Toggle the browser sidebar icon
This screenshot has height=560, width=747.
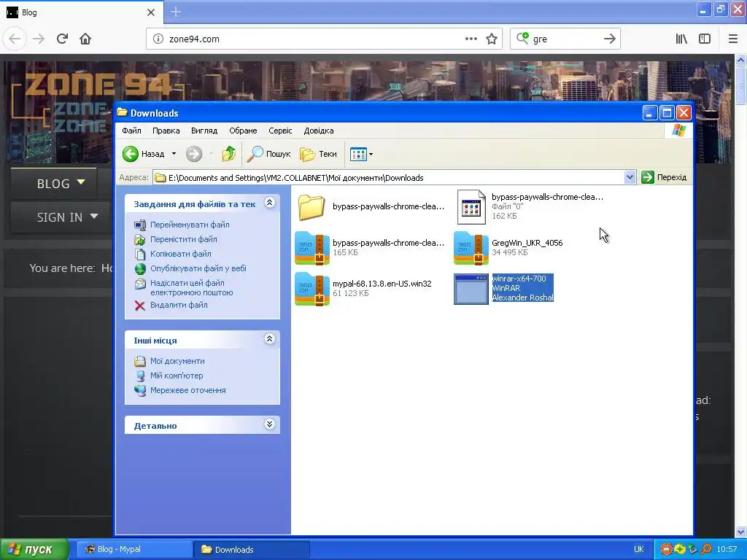point(705,39)
